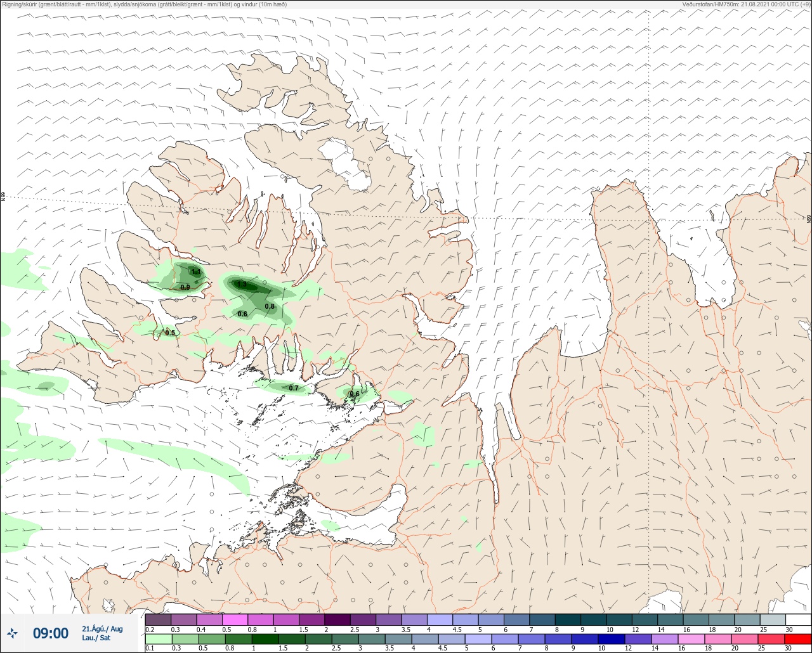The width and height of the screenshot is (812, 653).
Task: Click the weekday text 'Lau./ Sat'
Action: 96,638
